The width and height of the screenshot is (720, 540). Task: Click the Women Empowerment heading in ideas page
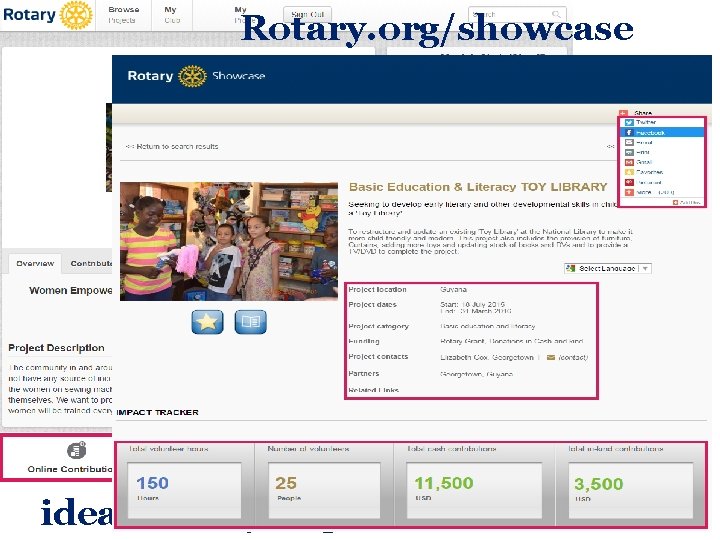point(71,290)
